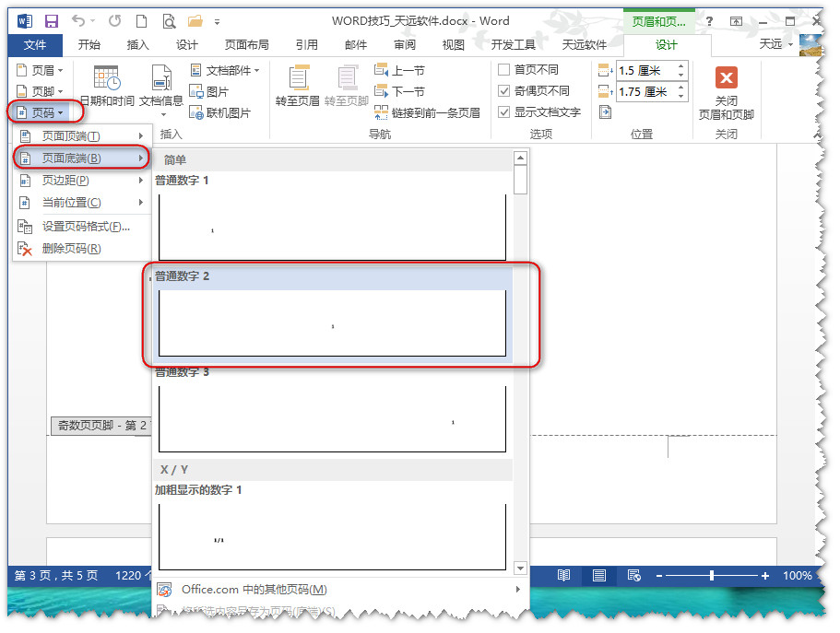
Task: Open Office.com 中的其他页码 option
Action: [254, 590]
